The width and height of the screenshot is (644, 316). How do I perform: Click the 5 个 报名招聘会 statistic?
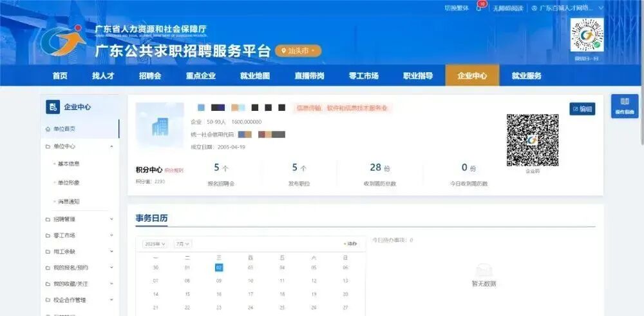pyautogui.click(x=221, y=175)
